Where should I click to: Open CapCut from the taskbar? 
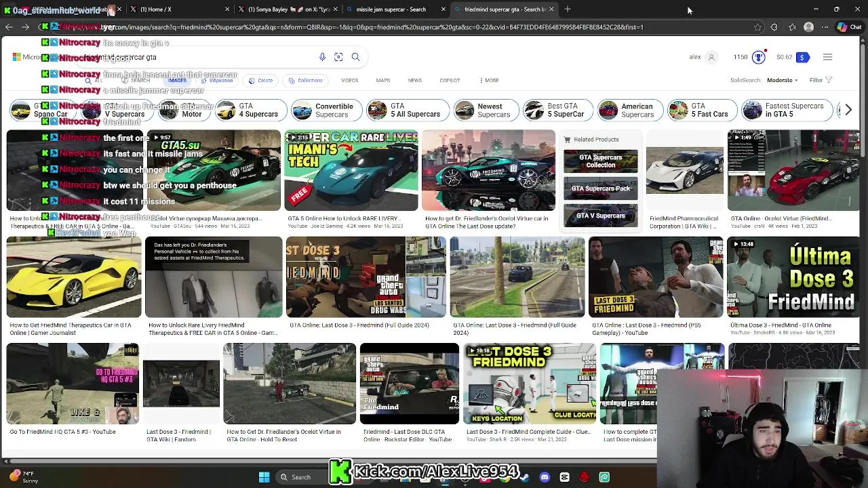pos(564,477)
